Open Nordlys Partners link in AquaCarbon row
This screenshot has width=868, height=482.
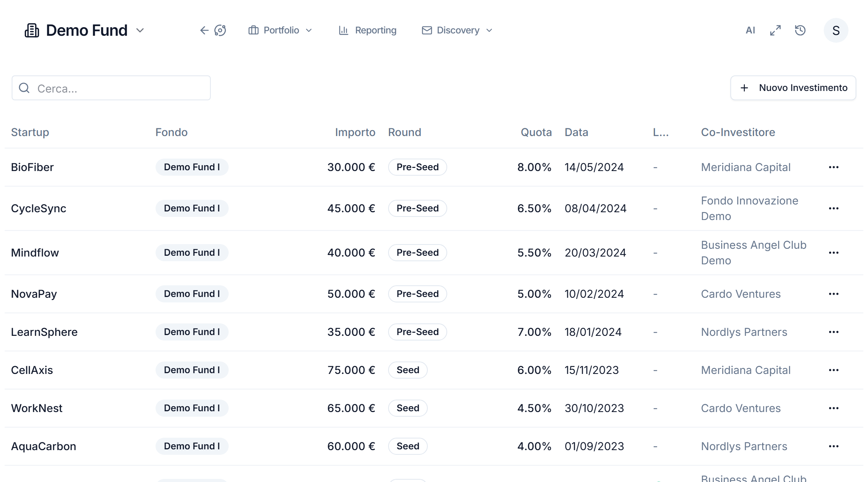(x=744, y=446)
